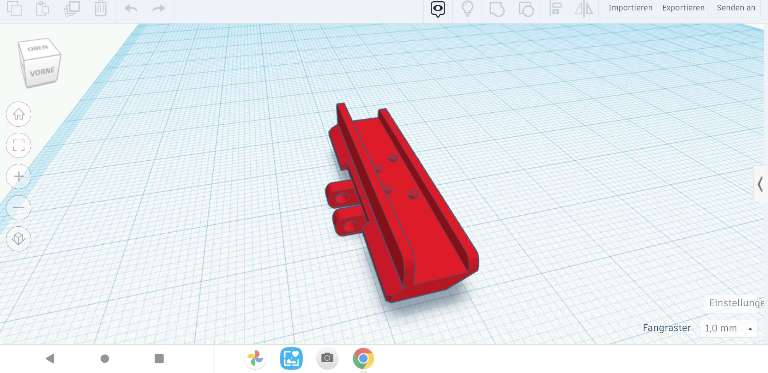768x373 pixels.
Task: Click the Mirror flip icon
Action: pyautogui.click(x=584, y=8)
